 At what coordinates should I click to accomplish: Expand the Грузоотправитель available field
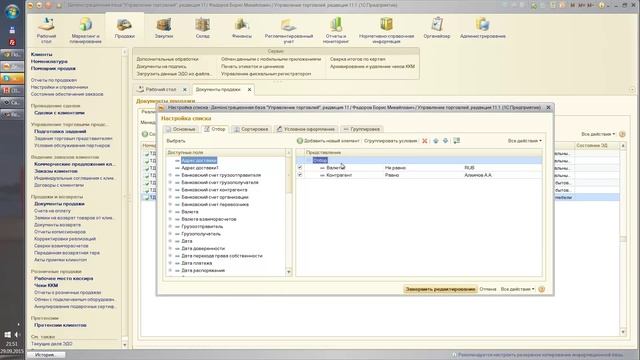click(170, 227)
